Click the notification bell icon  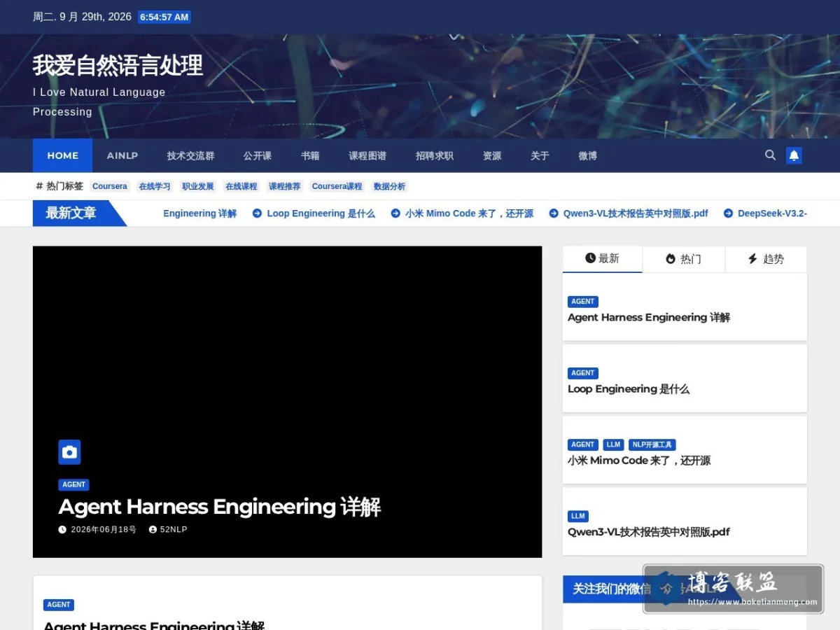pos(794,155)
